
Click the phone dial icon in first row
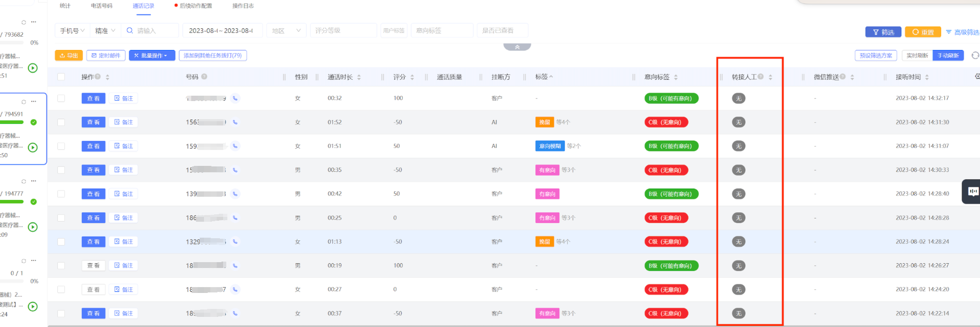click(235, 98)
